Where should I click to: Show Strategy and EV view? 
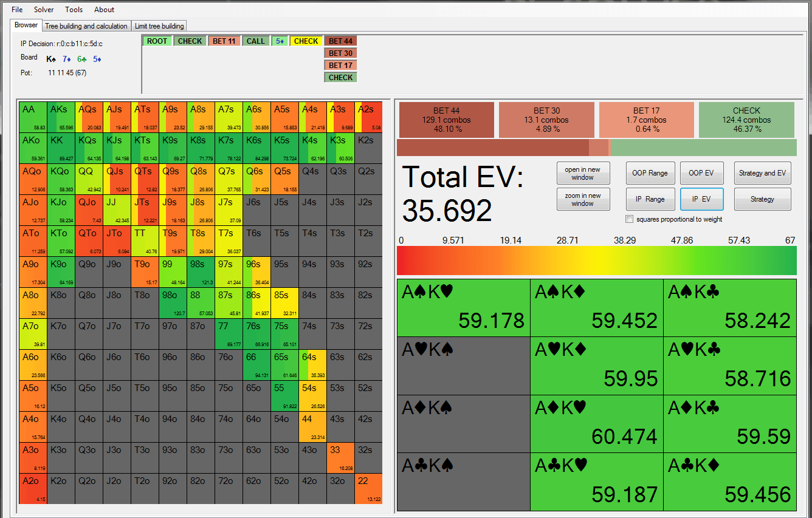coord(762,173)
